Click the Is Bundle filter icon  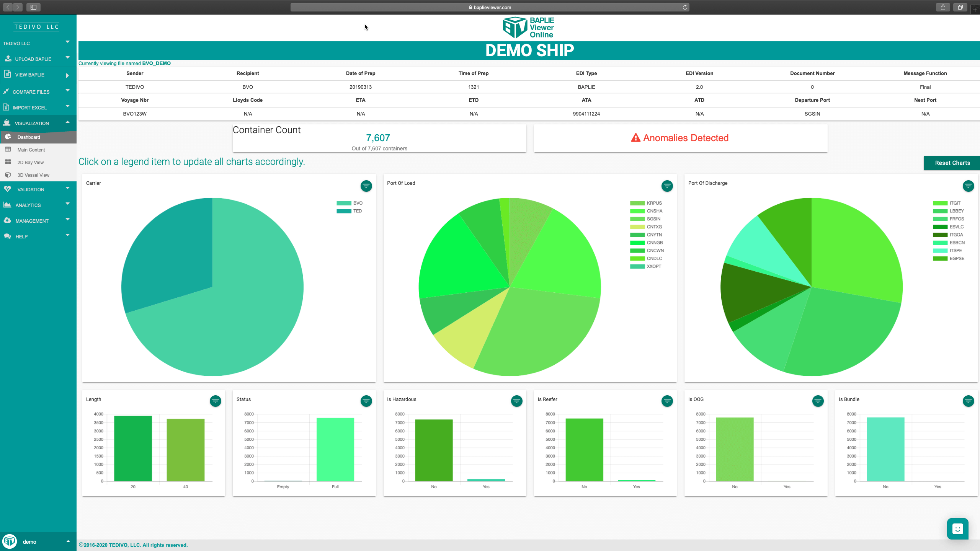pos(968,401)
